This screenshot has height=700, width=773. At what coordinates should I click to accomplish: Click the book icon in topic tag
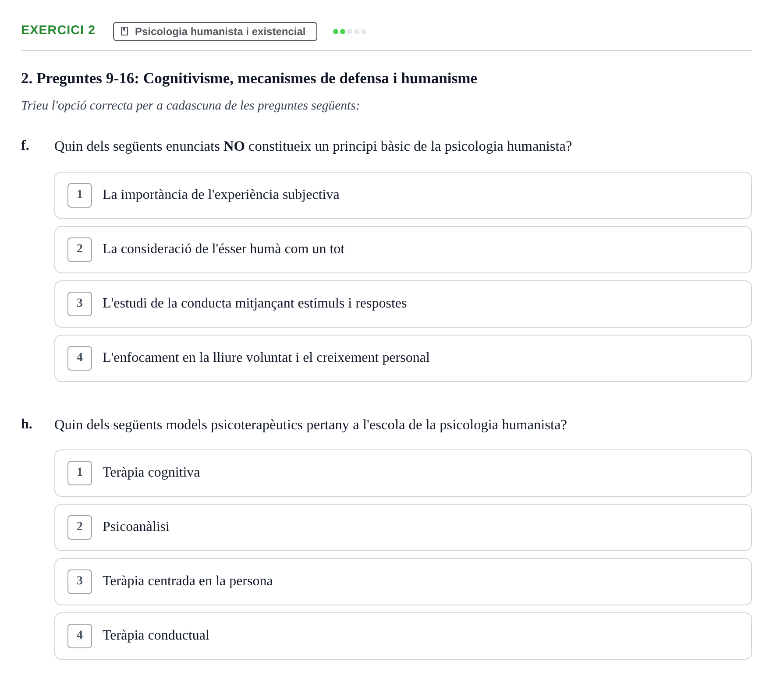124,31
